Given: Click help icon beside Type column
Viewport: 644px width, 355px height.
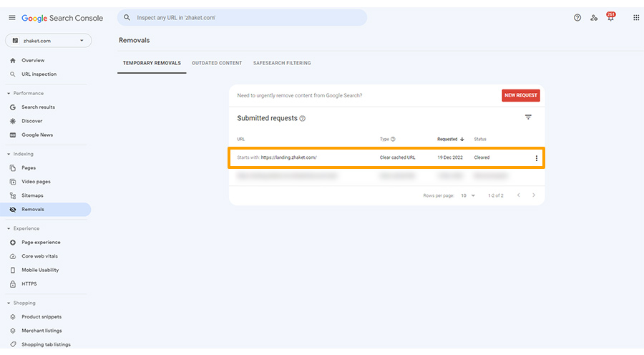Looking at the screenshot, I should [x=393, y=139].
